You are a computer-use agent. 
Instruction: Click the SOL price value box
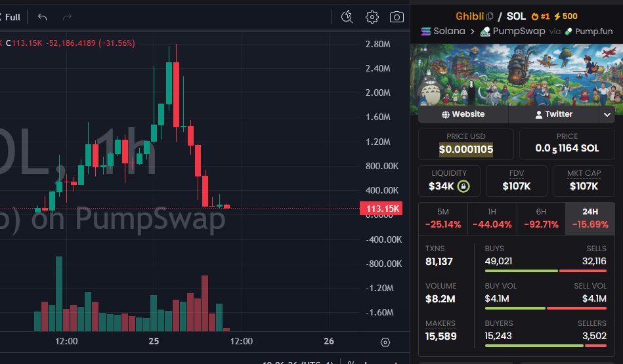(x=567, y=144)
